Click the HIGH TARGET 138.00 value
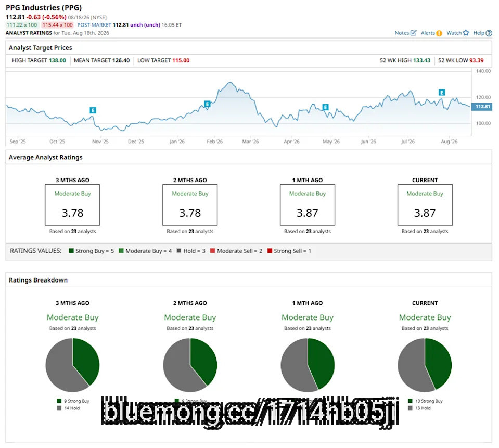 (57, 60)
